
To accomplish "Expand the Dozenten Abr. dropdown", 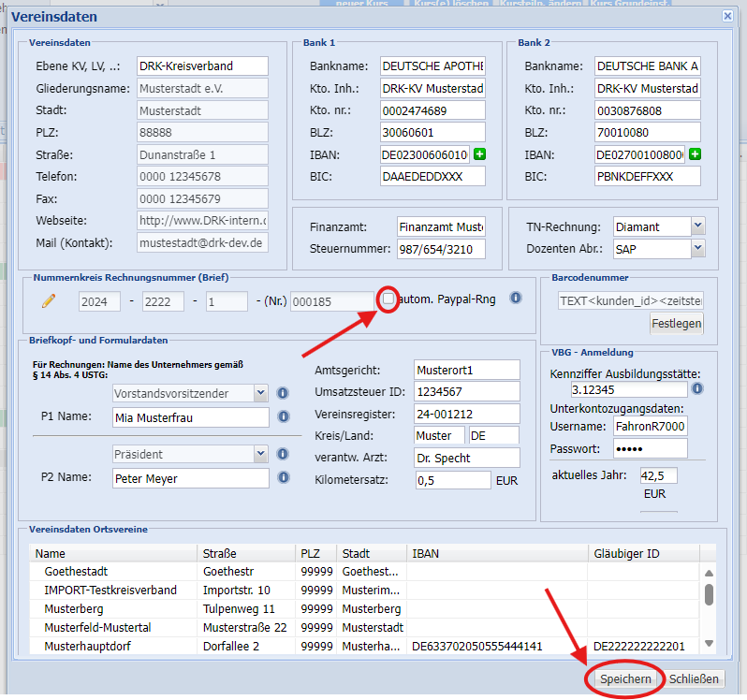I will pyautogui.click(x=697, y=249).
